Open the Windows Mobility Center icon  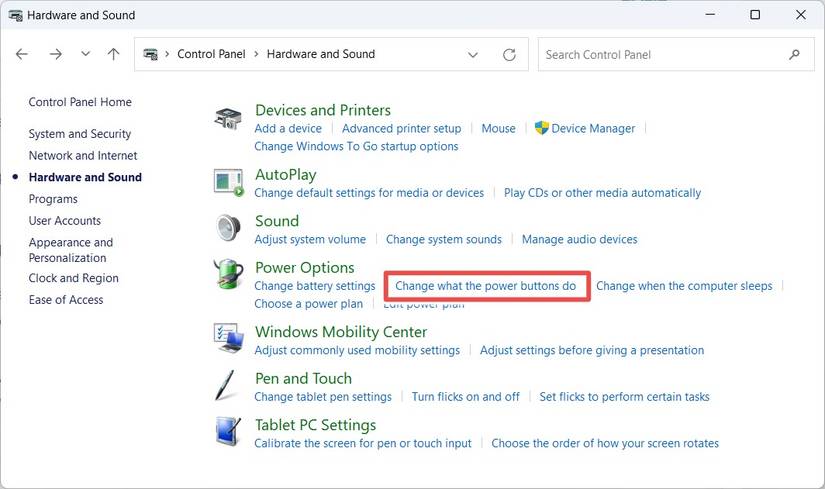pyautogui.click(x=228, y=338)
